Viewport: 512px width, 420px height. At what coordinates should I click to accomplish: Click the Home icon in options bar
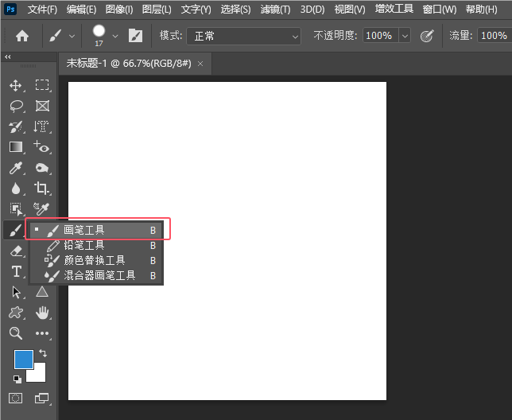22,36
